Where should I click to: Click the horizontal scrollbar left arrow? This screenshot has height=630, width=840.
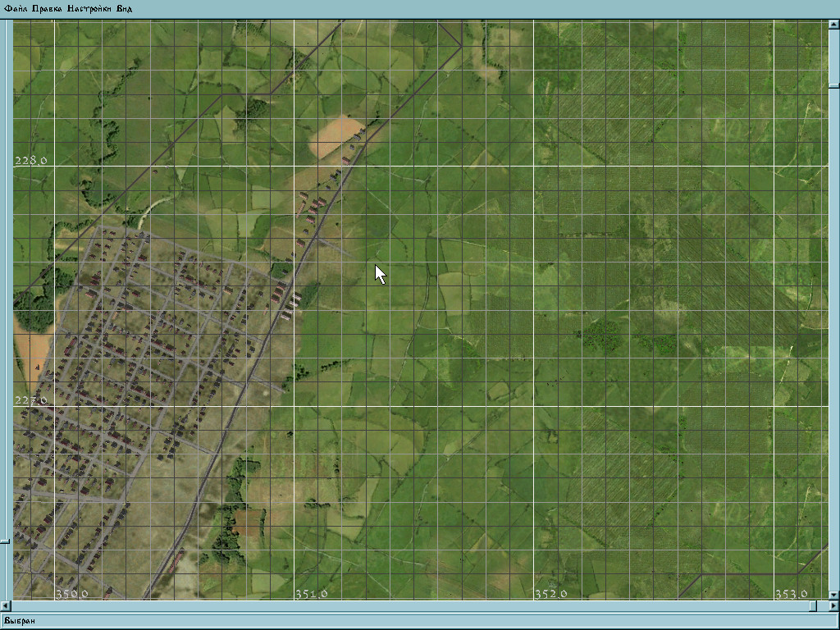tap(5, 605)
